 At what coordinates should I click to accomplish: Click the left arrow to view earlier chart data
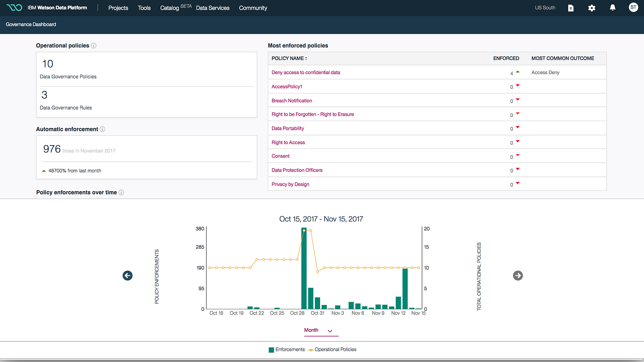coord(127,275)
